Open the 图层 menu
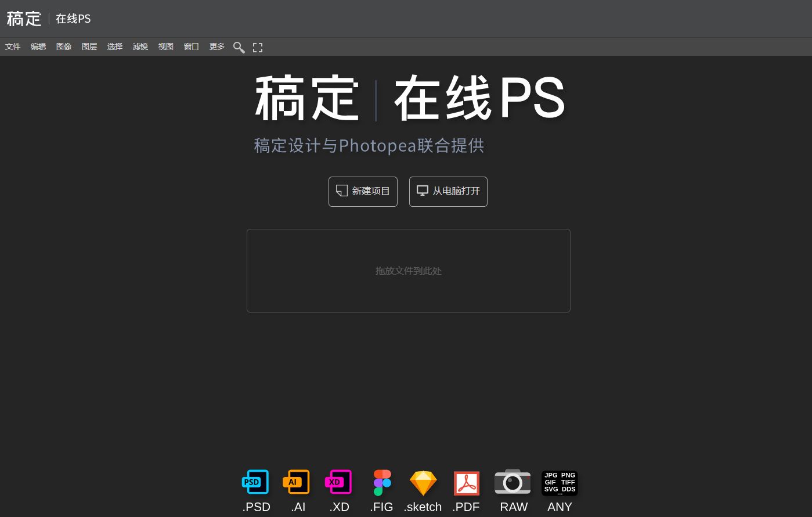 click(x=89, y=46)
